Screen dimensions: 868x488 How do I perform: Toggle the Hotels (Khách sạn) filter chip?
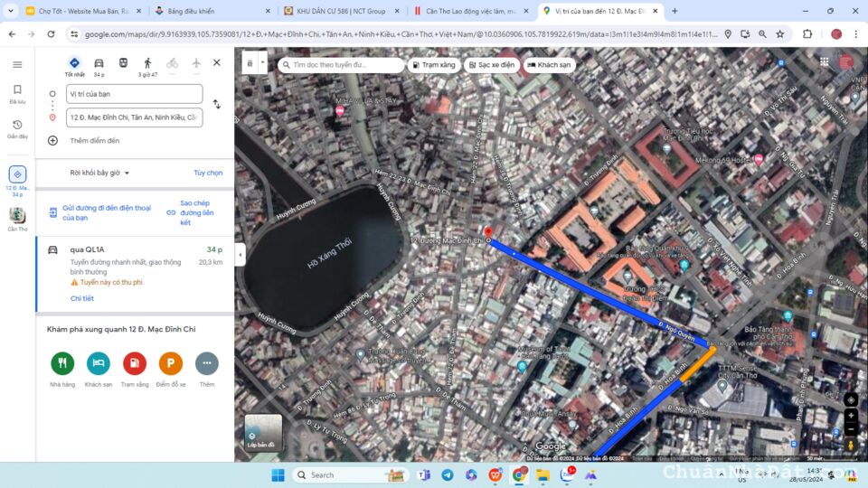[x=549, y=65]
